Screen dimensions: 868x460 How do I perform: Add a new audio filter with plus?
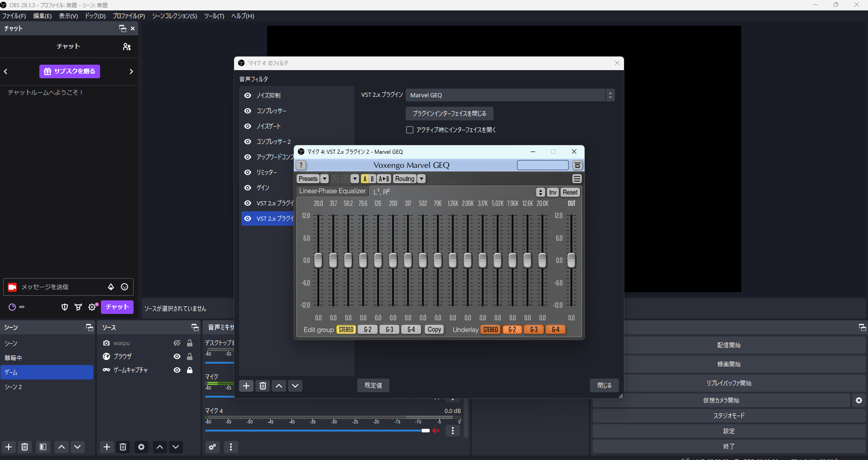[x=246, y=386]
